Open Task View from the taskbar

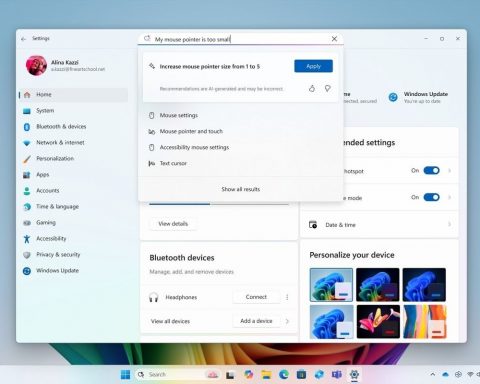pyautogui.click(x=230, y=375)
